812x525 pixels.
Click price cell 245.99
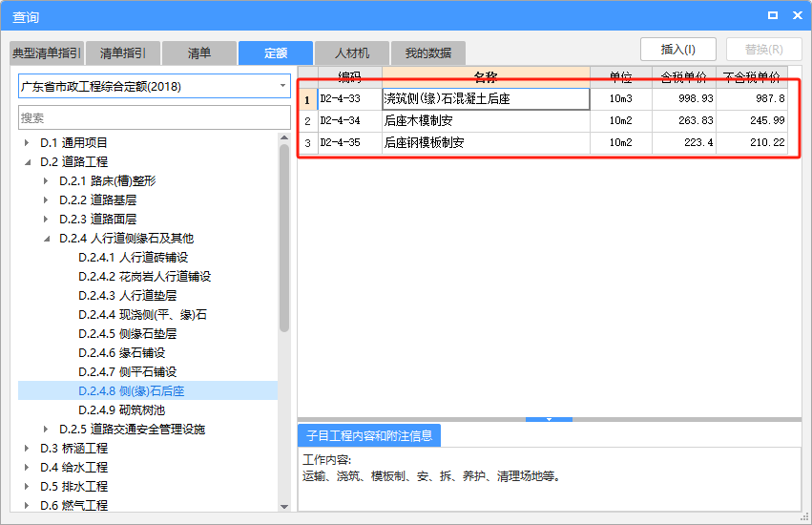(752, 121)
